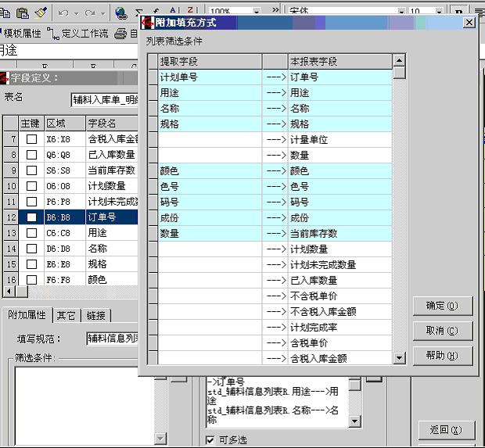Click the globe hyperlink icon in toolbar
Image resolution: width=485 pixels, height=448 pixels.
(120, 13)
